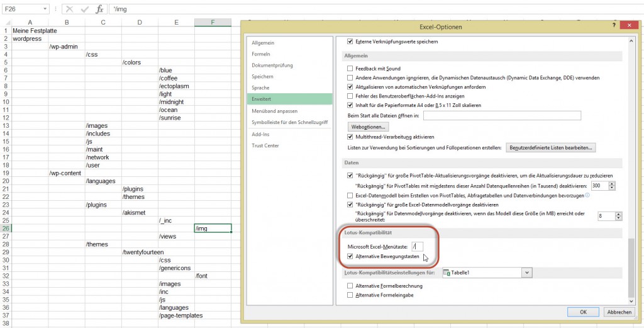The height and width of the screenshot is (328, 644).
Task: Open the Trust Center options category
Action: [265, 146]
